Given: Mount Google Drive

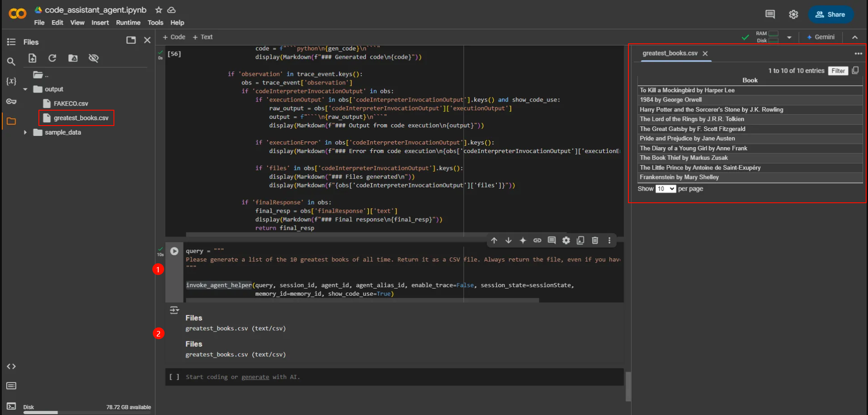Looking at the screenshot, I should (73, 58).
